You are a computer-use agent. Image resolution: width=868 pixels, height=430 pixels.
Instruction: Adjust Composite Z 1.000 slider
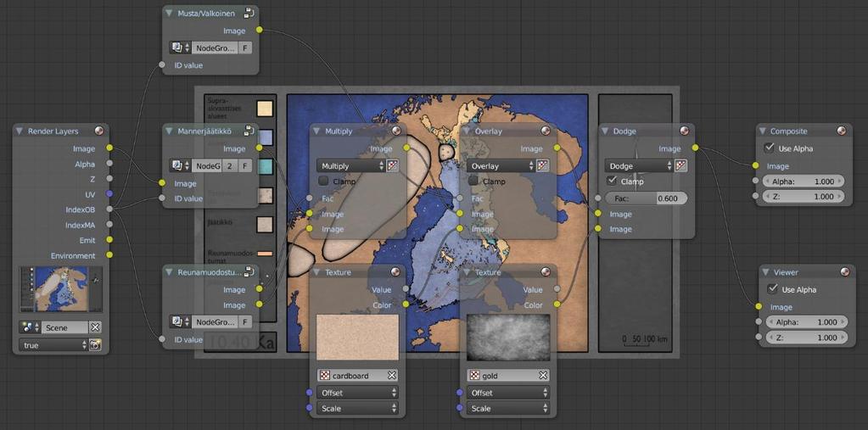[804, 197]
